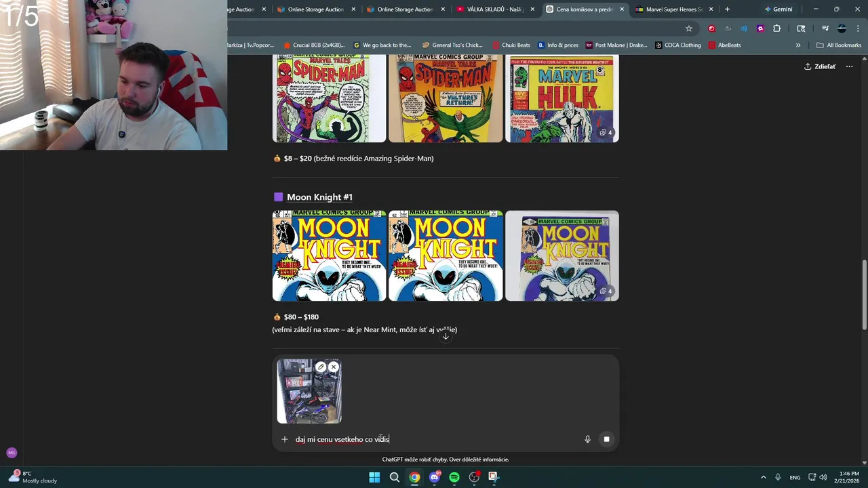868x488 pixels.
Task: Open the volume speaker tray icon
Action: tap(823, 477)
